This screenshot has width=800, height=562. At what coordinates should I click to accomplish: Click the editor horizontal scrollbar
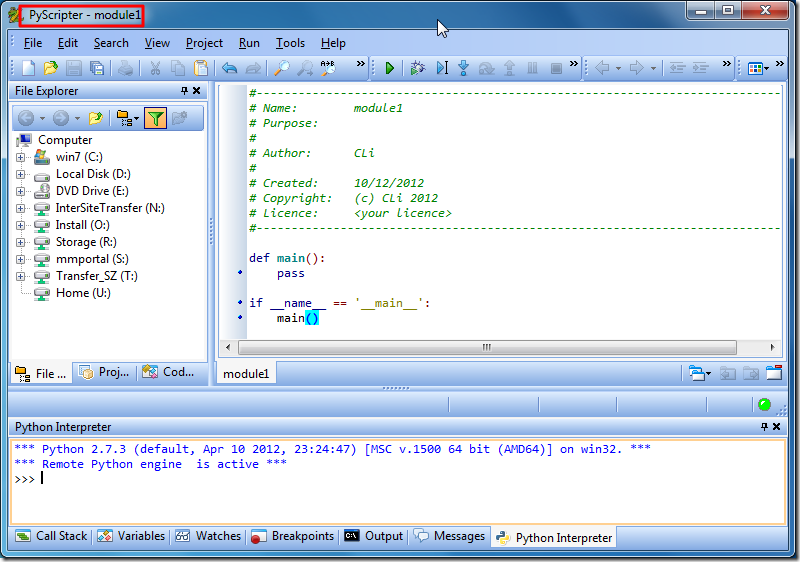tap(486, 347)
